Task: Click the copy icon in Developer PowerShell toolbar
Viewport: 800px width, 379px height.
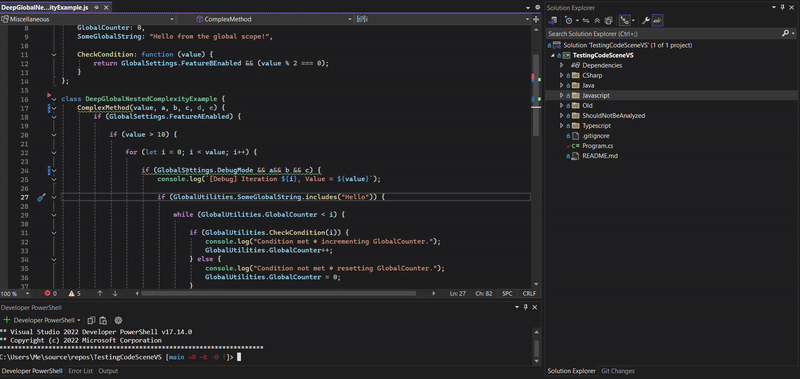Action: [x=91, y=320]
